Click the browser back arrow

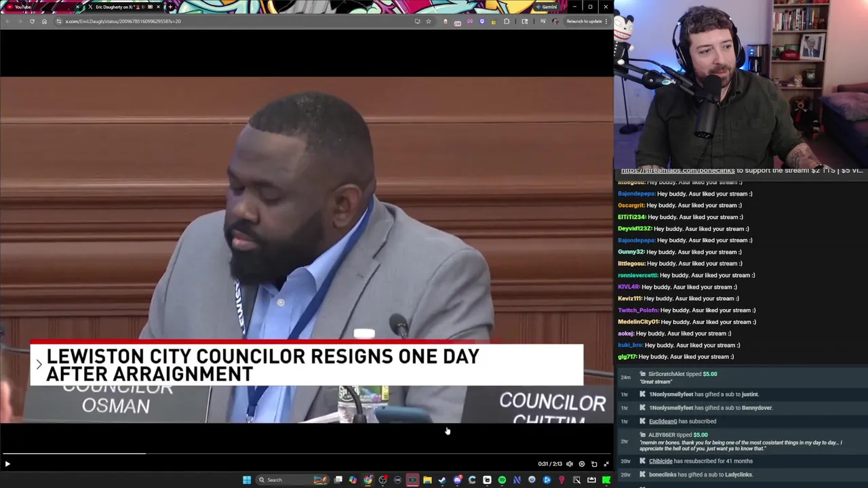pyautogui.click(x=7, y=21)
